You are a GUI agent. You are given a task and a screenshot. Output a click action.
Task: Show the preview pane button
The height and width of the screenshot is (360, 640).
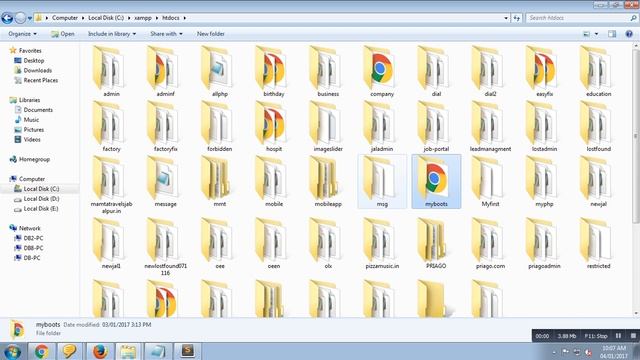tap(612, 34)
